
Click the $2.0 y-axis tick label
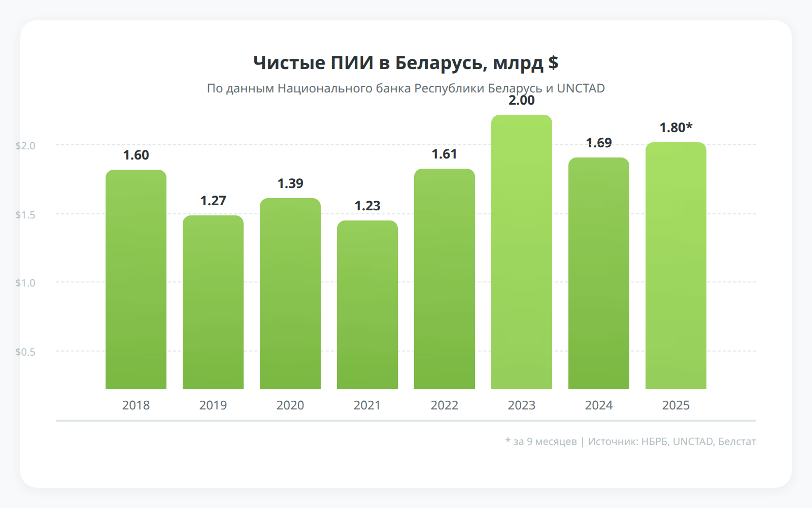[x=25, y=146]
